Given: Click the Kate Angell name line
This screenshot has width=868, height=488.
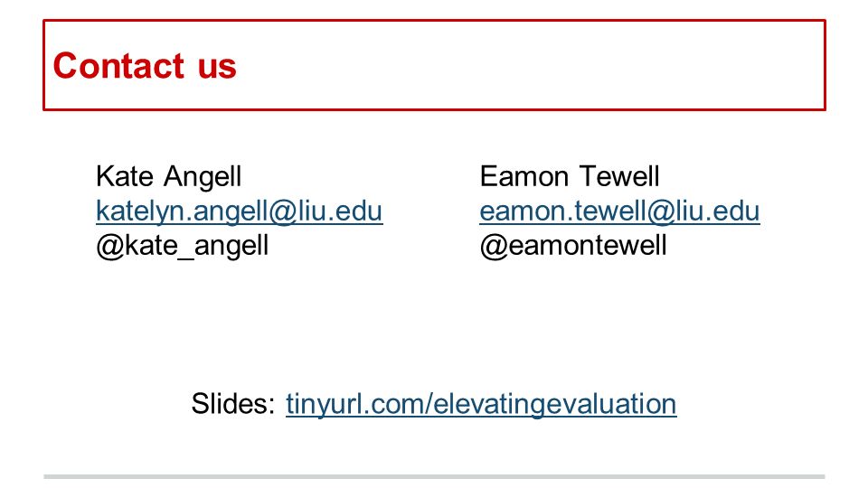Looking at the screenshot, I should click(x=169, y=177).
